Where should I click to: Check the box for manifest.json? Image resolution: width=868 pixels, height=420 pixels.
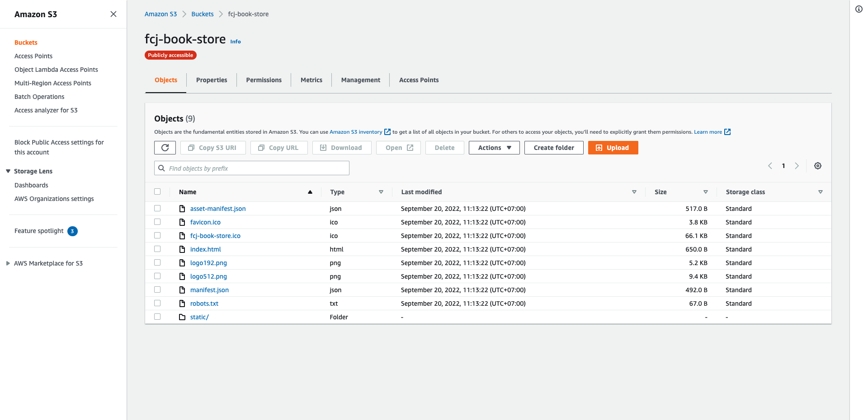pos(157,289)
